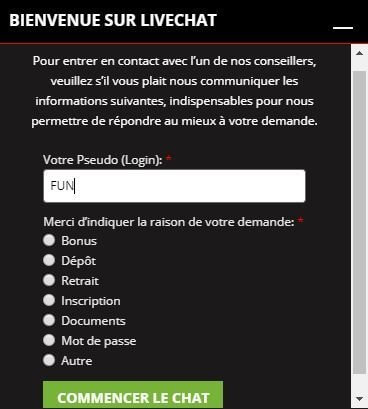Click the red asterisk beside Pseudo label
Screen dimensions: 368x409
pos(169,157)
